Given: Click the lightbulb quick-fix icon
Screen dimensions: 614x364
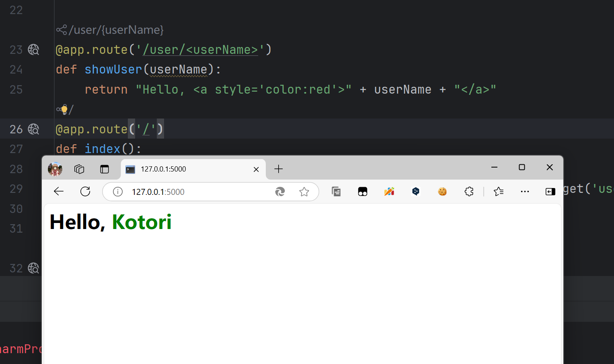Looking at the screenshot, I should point(64,109).
